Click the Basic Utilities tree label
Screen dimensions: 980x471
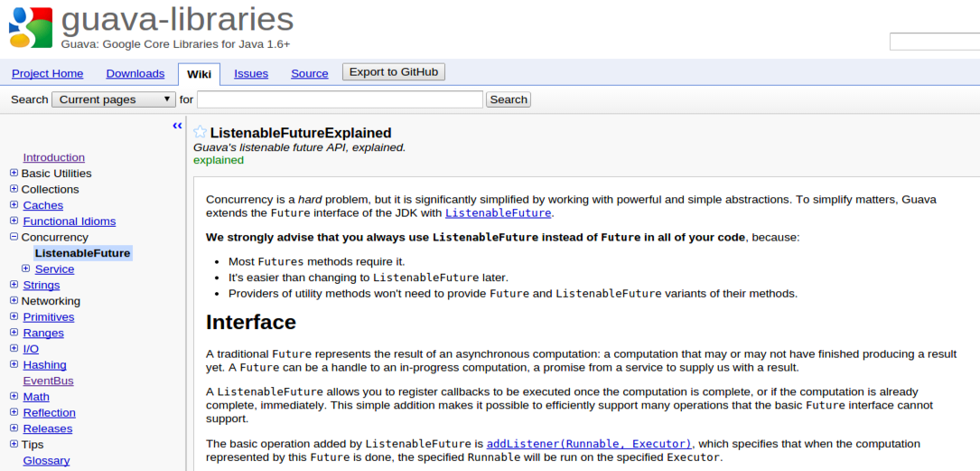click(56, 174)
